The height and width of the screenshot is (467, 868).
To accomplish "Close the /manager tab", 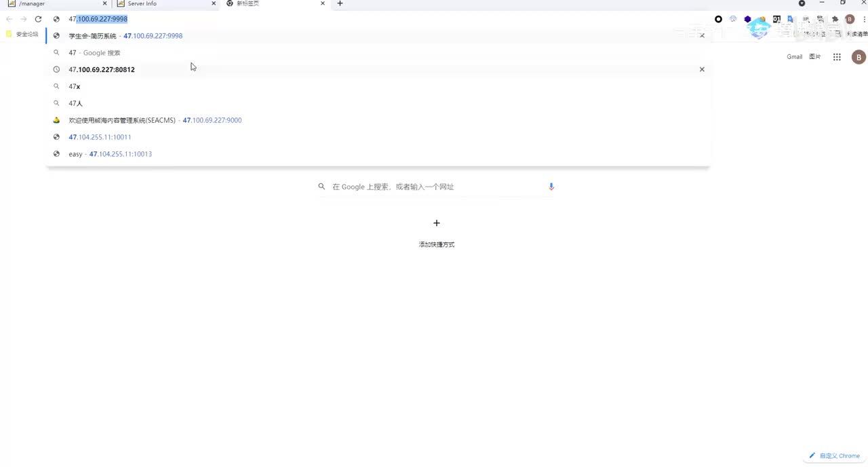I will pyautogui.click(x=104, y=3).
